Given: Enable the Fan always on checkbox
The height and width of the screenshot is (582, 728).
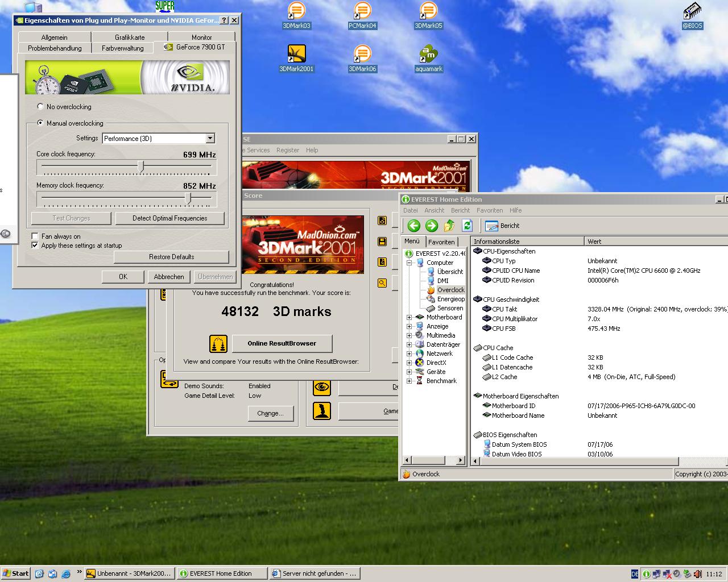Looking at the screenshot, I should [35, 236].
